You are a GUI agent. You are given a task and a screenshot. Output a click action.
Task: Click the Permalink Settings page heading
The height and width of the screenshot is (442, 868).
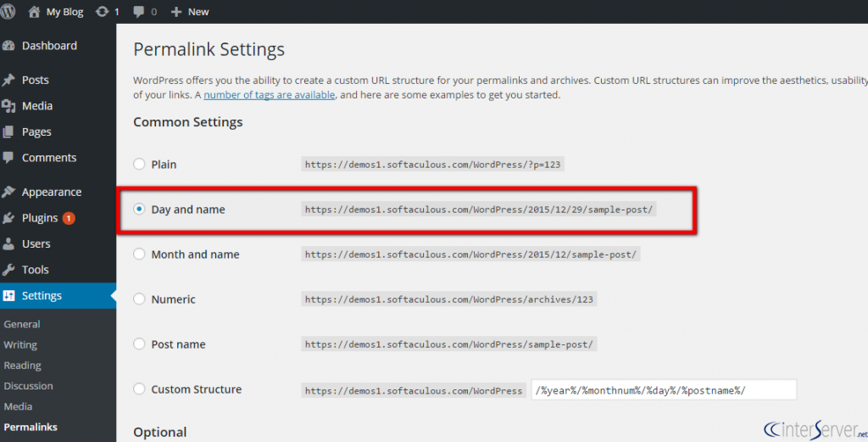209,49
